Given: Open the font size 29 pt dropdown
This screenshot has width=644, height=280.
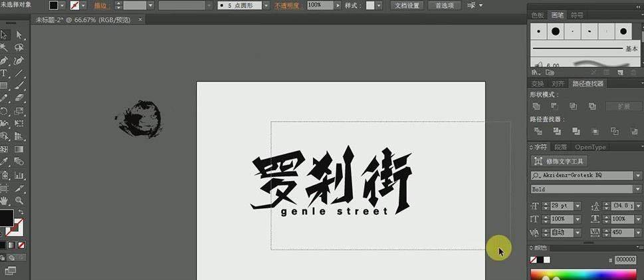Looking at the screenshot, I should click(577, 206).
